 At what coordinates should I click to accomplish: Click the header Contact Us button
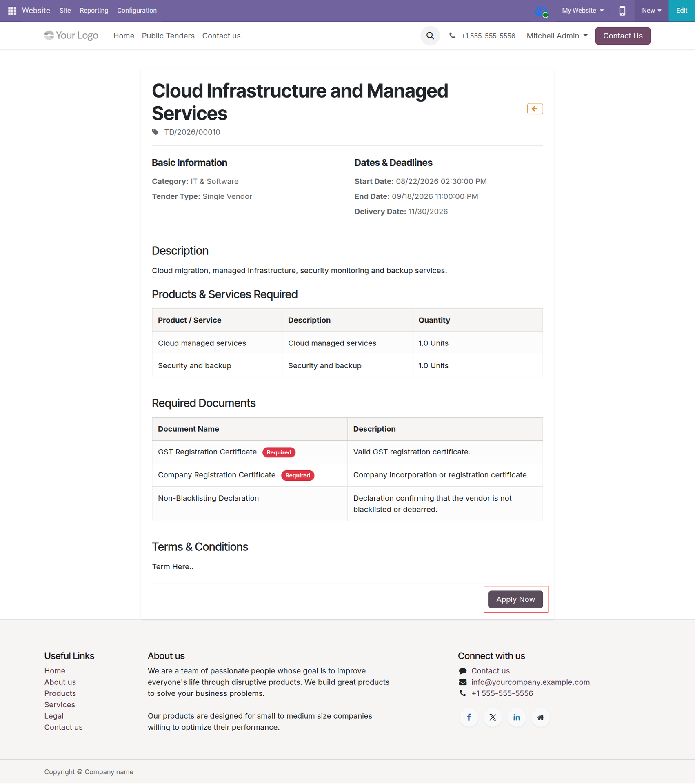pos(622,36)
